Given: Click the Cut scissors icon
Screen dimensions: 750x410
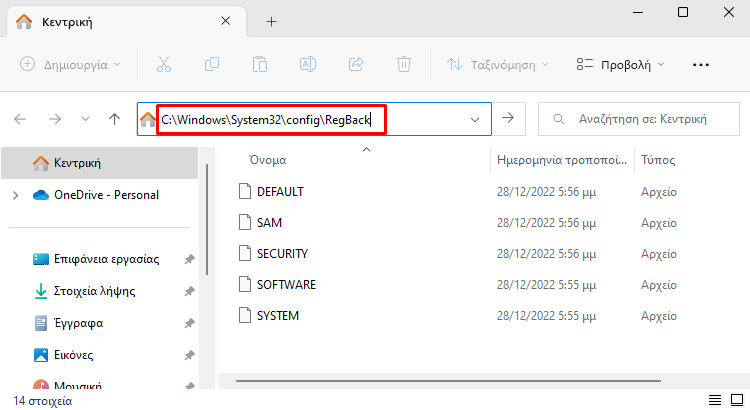Looking at the screenshot, I should 164,64.
